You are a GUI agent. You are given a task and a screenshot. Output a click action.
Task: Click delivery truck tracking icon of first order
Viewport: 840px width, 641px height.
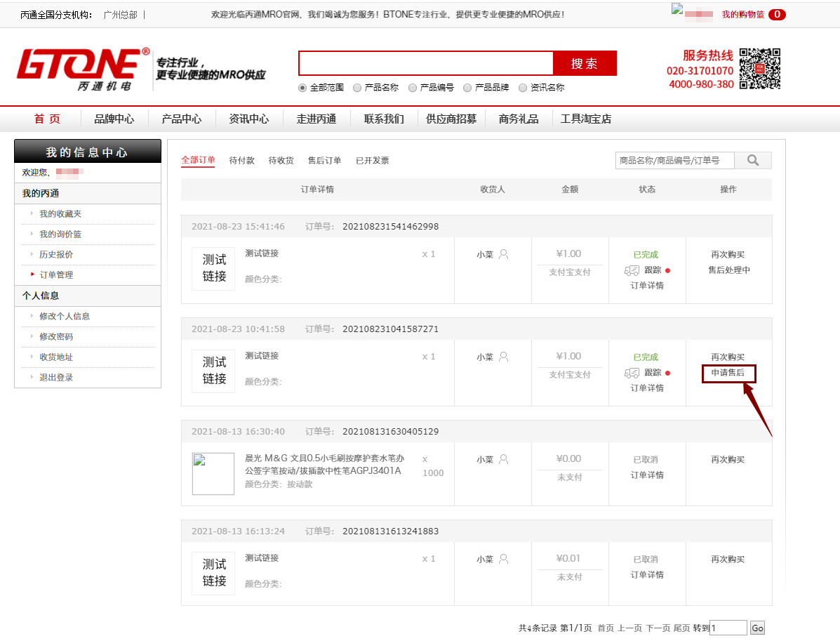[631, 270]
